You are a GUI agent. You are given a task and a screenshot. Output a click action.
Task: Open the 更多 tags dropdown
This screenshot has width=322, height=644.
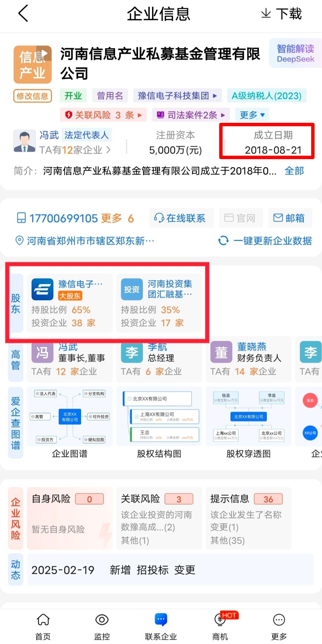(252, 115)
